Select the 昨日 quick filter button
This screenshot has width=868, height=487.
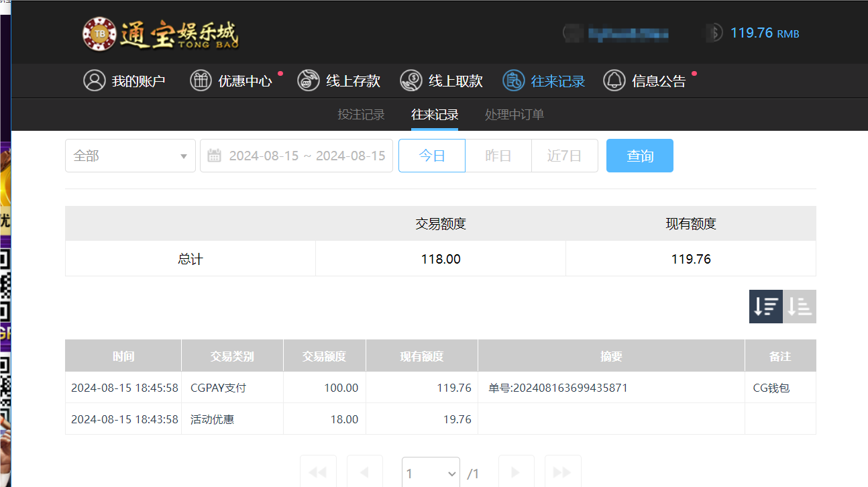(x=498, y=155)
